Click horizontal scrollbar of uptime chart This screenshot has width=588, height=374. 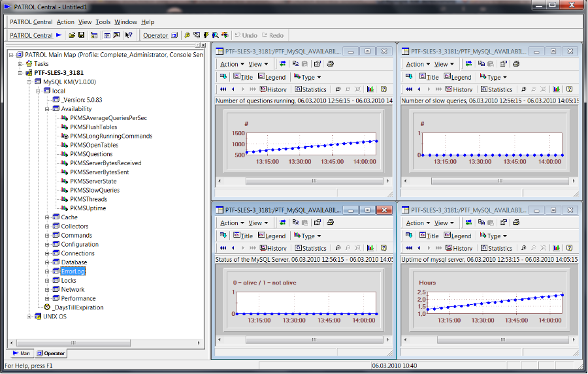(x=489, y=339)
